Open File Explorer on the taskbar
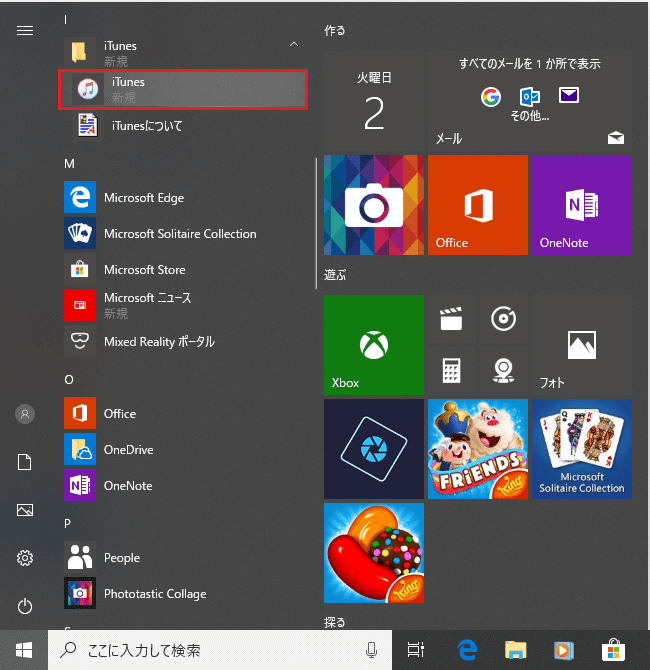Image resolution: width=650 pixels, height=670 pixels. (515, 650)
